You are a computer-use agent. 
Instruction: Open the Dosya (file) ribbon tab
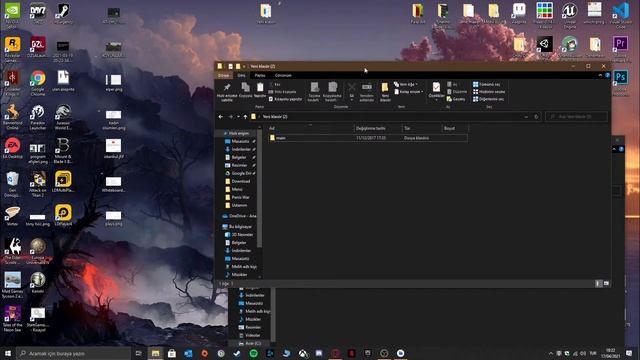(223, 76)
